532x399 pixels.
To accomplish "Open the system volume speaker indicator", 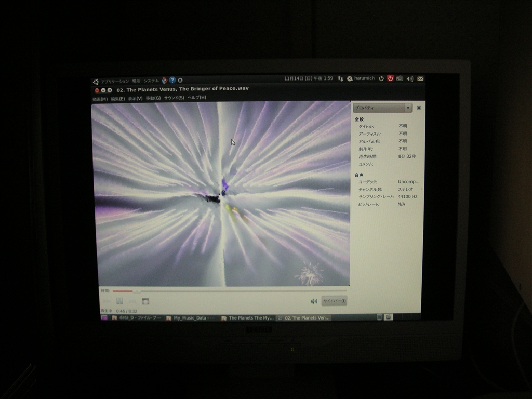I will [x=410, y=79].
